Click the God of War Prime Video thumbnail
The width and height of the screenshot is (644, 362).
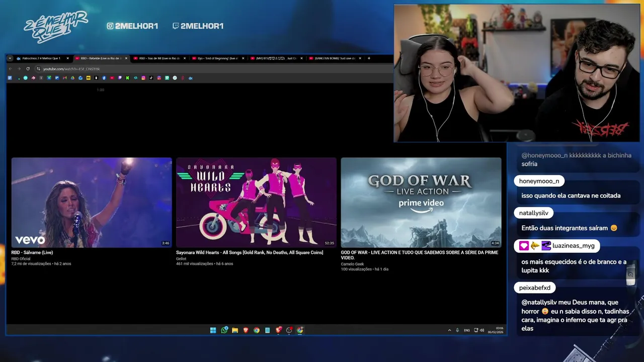[421, 203]
